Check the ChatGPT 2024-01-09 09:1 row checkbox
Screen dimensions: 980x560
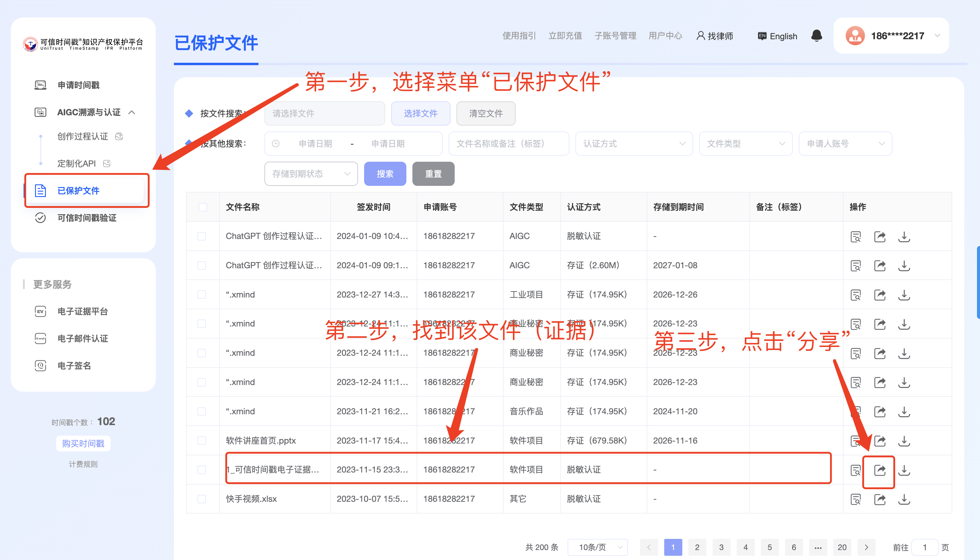click(x=202, y=266)
